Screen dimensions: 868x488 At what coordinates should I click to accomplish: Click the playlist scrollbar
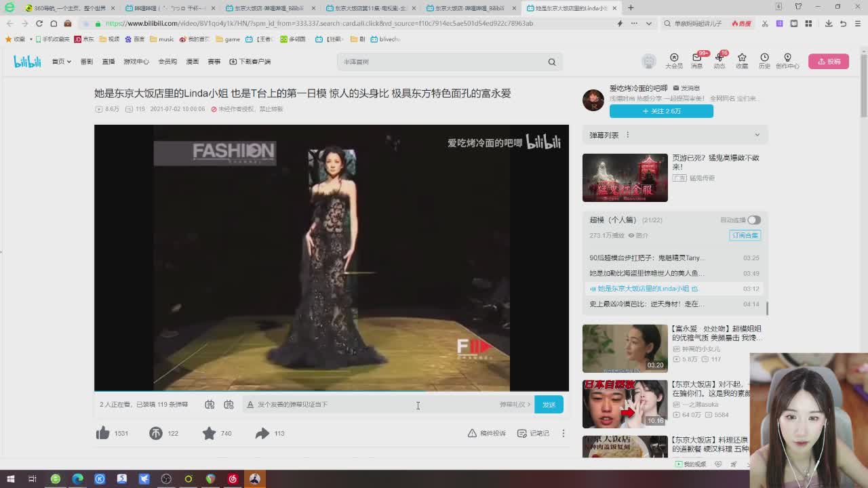[x=767, y=308]
